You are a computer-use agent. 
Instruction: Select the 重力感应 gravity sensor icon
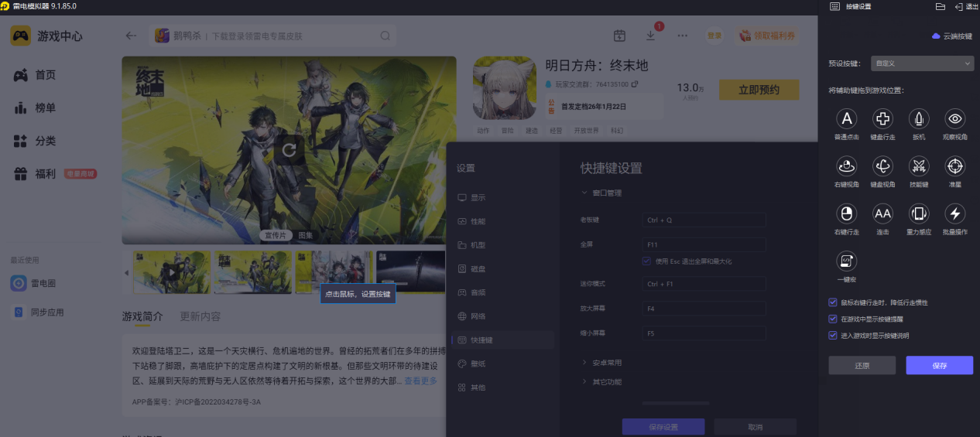pyautogui.click(x=919, y=213)
